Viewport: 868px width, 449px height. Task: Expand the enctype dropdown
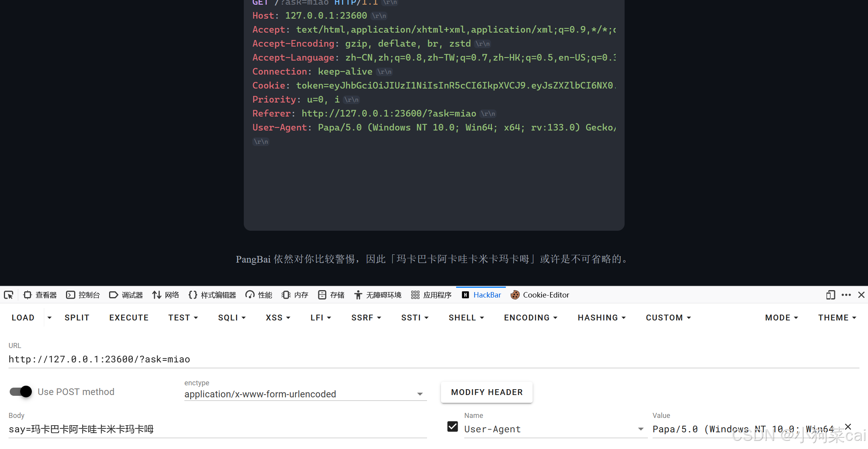[420, 394]
